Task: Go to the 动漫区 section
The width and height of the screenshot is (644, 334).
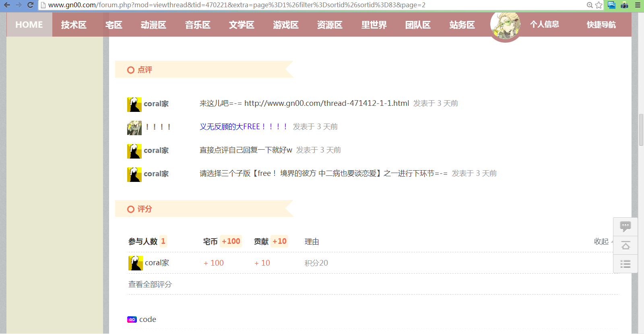Action: 153,25
